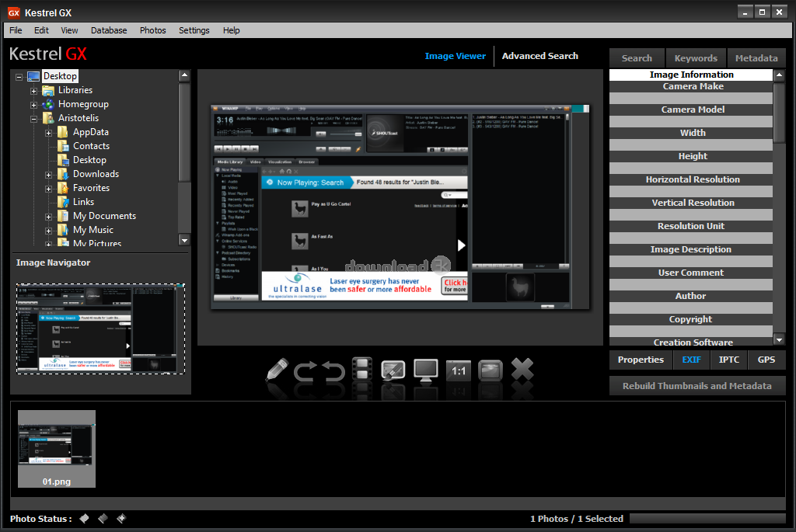Viewport: 796px width, 532px height.
Task: Collapse the Aristotelis tree node
Action: [x=33, y=119]
